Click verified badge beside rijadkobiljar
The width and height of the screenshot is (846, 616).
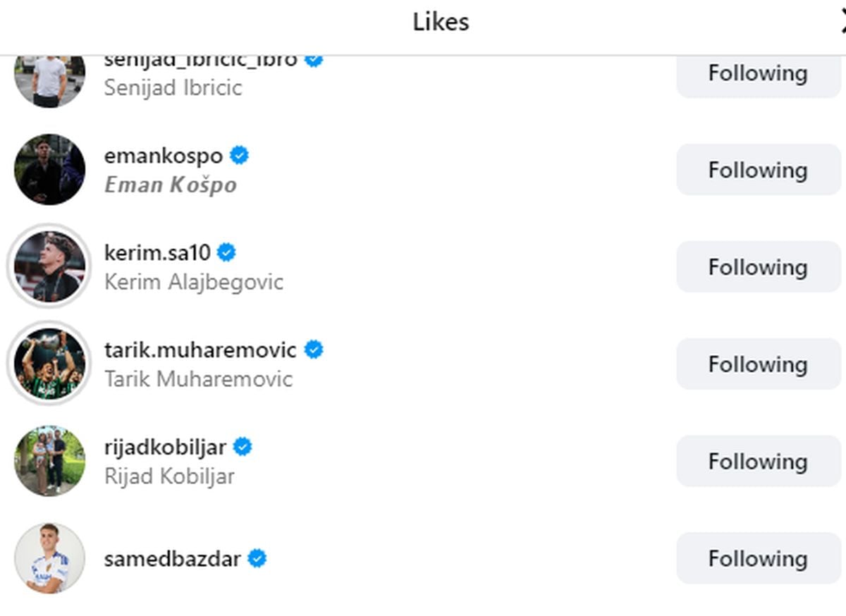243,447
